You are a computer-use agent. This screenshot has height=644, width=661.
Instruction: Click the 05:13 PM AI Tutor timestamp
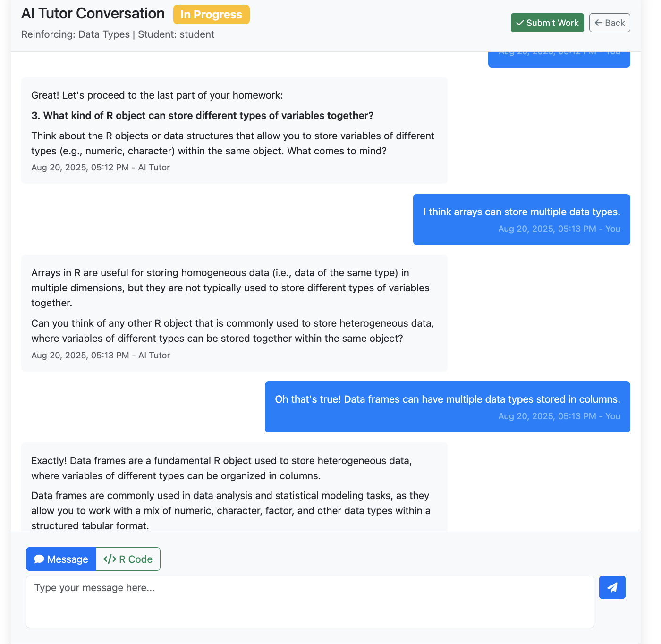pyautogui.click(x=101, y=356)
